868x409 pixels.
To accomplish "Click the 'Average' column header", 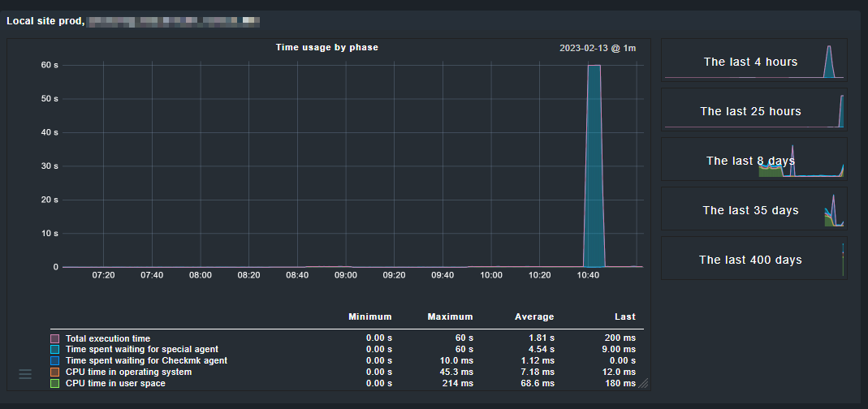I will [534, 316].
